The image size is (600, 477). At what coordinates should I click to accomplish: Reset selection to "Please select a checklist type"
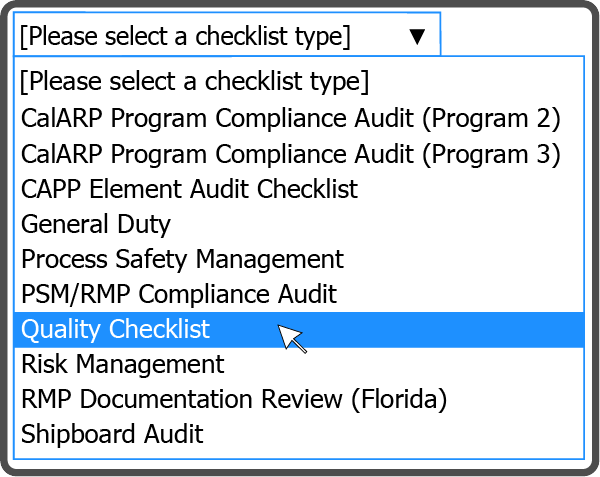click(195, 80)
